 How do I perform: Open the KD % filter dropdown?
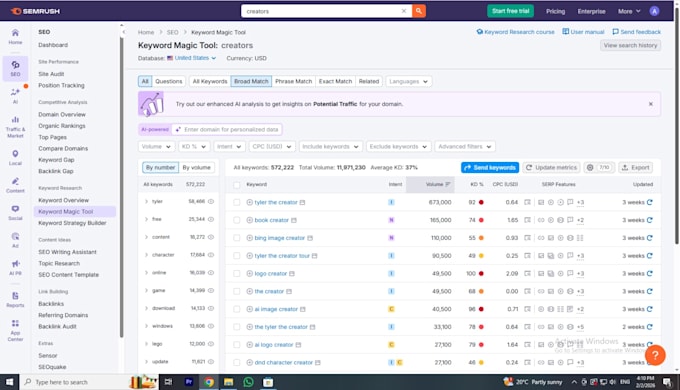pyautogui.click(x=194, y=147)
